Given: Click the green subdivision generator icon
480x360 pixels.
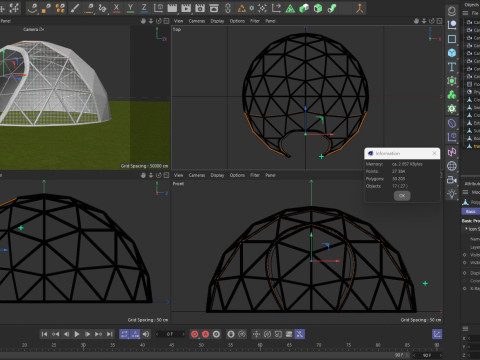Looking at the screenshot, I should pyautogui.click(x=452, y=81).
